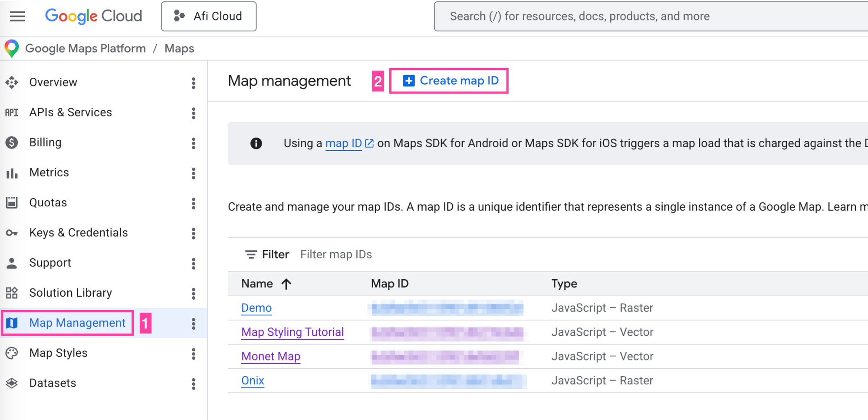This screenshot has width=868, height=420.
Task: Open Map Management three-dot options
Action: [194, 324]
